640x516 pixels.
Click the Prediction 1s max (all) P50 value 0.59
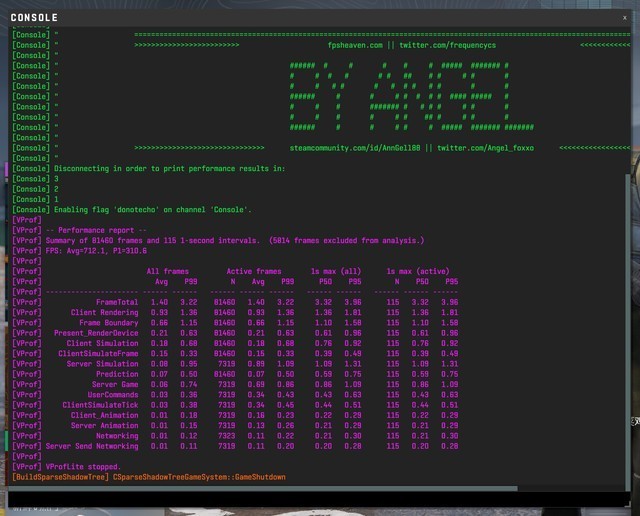click(323, 374)
